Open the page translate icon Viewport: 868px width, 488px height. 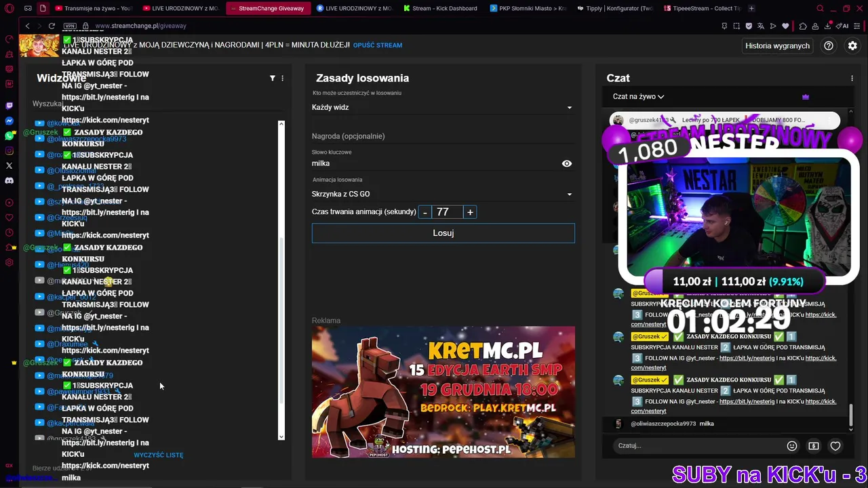click(x=761, y=26)
